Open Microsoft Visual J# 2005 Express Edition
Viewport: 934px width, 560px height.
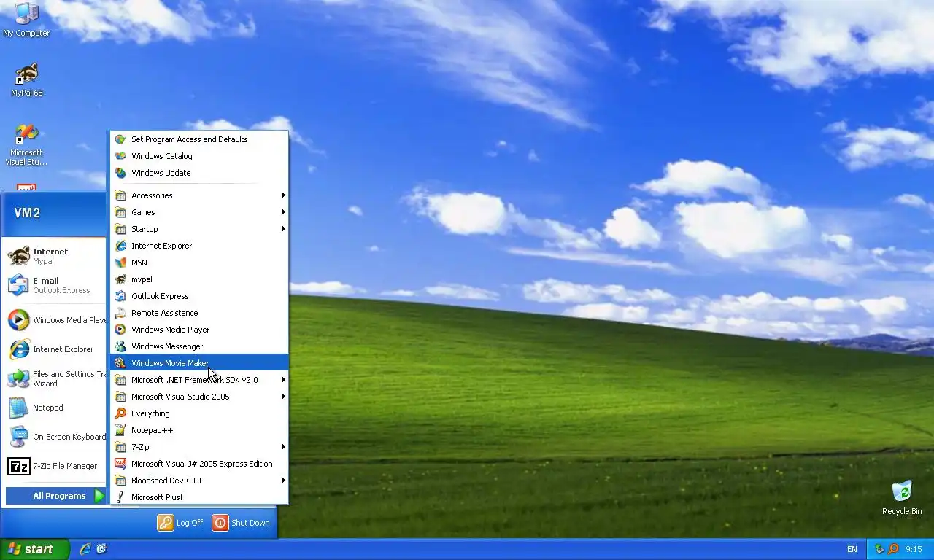point(199,464)
